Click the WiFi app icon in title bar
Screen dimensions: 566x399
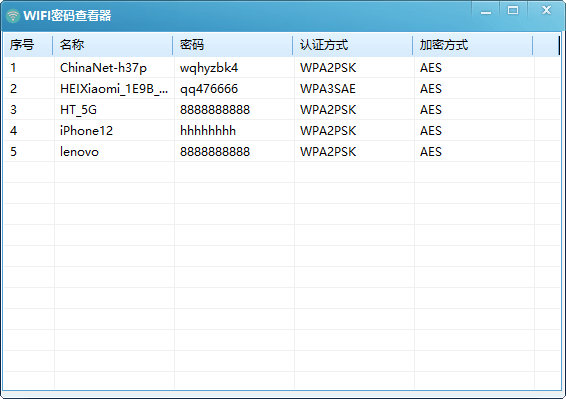(x=13, y=16)
